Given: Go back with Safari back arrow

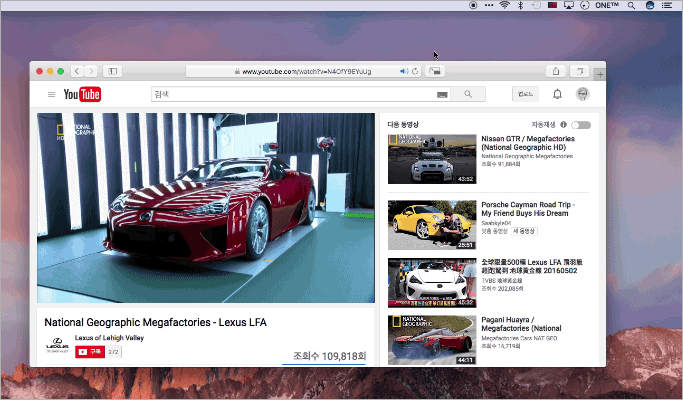Looking at the screenshot, I should tap(77, 71).
